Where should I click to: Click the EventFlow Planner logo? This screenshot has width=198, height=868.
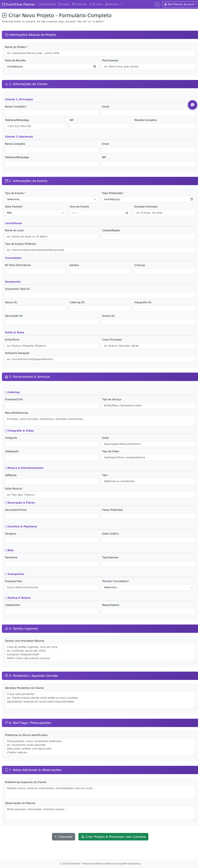coord(19,4)
